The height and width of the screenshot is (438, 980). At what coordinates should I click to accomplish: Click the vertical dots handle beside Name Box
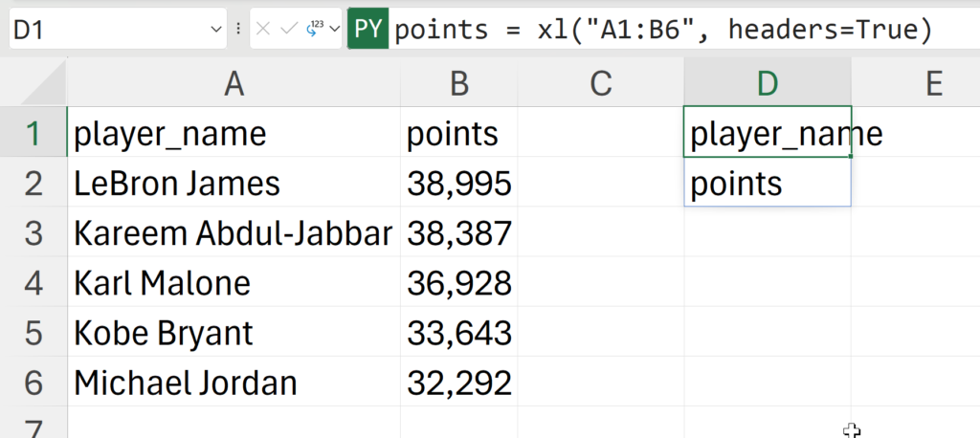click(x=238, y=30)
